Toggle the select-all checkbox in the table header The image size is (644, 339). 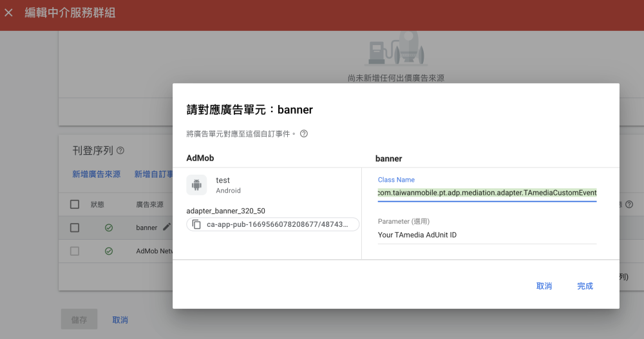pos(75,204)
